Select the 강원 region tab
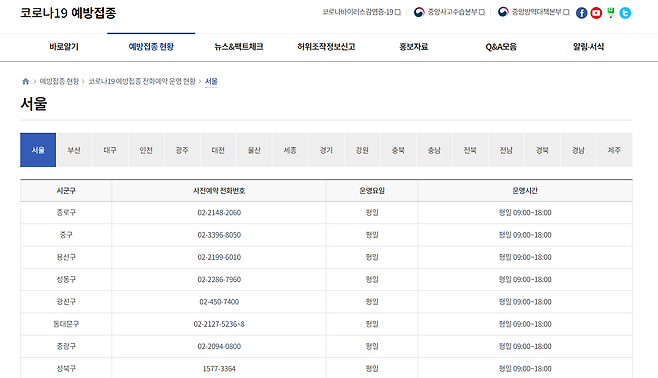658x378 pixels. tap(362, 150)
